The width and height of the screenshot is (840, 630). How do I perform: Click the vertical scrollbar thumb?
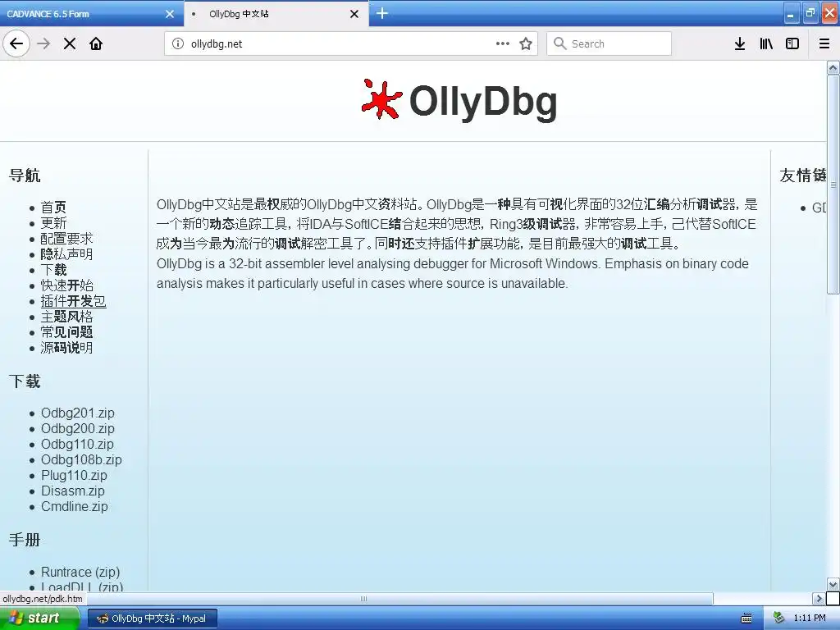[x=833, y=185]
